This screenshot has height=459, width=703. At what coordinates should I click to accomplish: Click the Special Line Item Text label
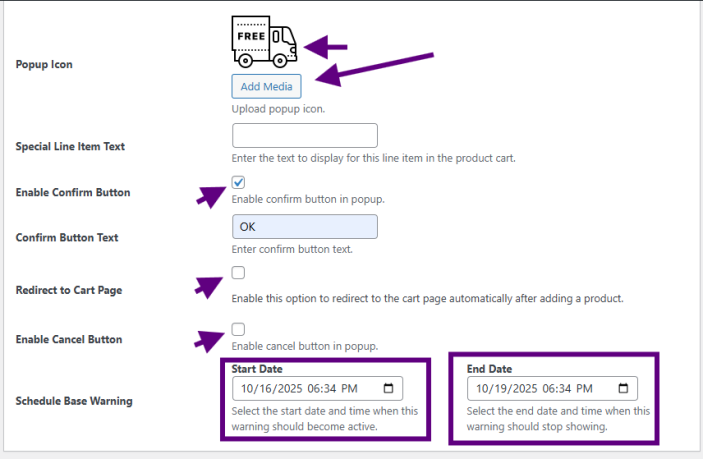coord(70,146)
